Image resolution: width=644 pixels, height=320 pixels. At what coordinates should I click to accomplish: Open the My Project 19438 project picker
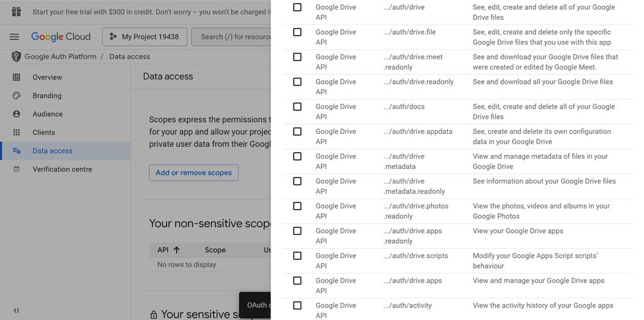144,37
